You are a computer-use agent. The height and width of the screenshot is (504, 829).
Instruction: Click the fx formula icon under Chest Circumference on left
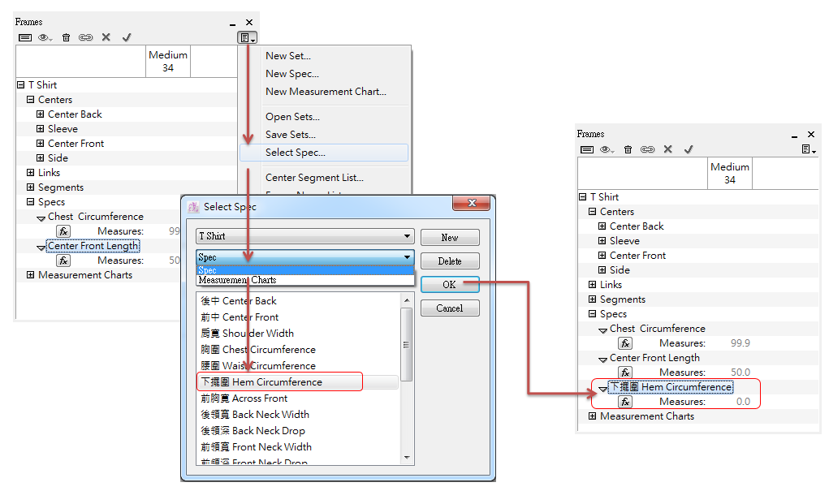(x=63, y=231)
